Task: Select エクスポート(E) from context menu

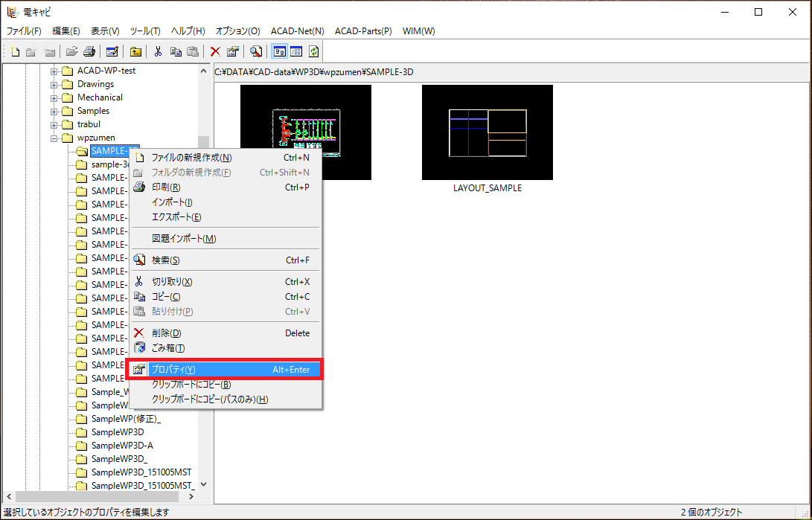Action: 176,217
